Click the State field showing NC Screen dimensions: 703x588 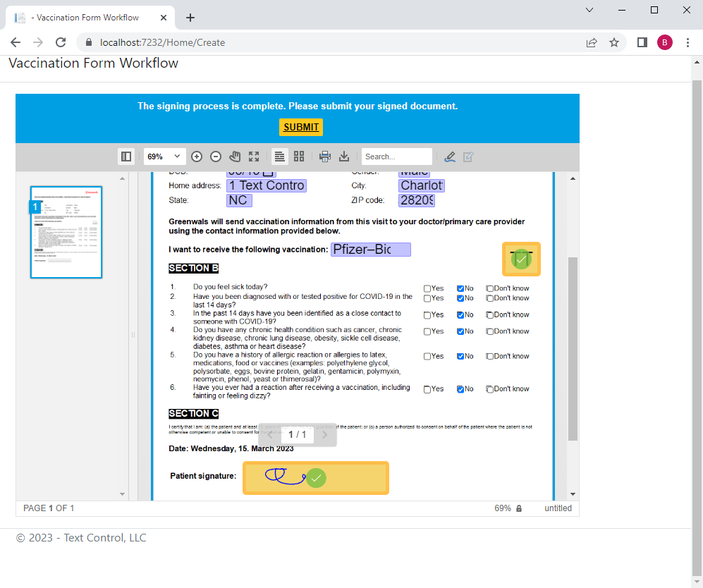(239, 200)
